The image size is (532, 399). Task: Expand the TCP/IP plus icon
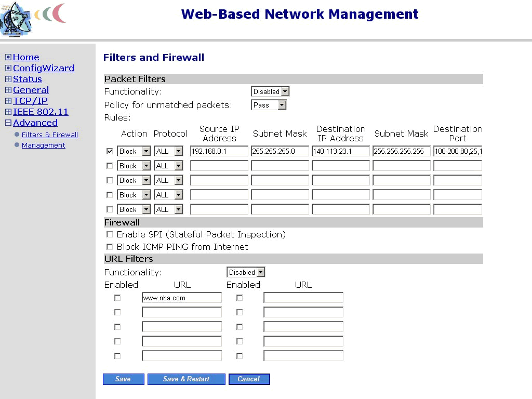pyautogui.click(x=8, y=101)
